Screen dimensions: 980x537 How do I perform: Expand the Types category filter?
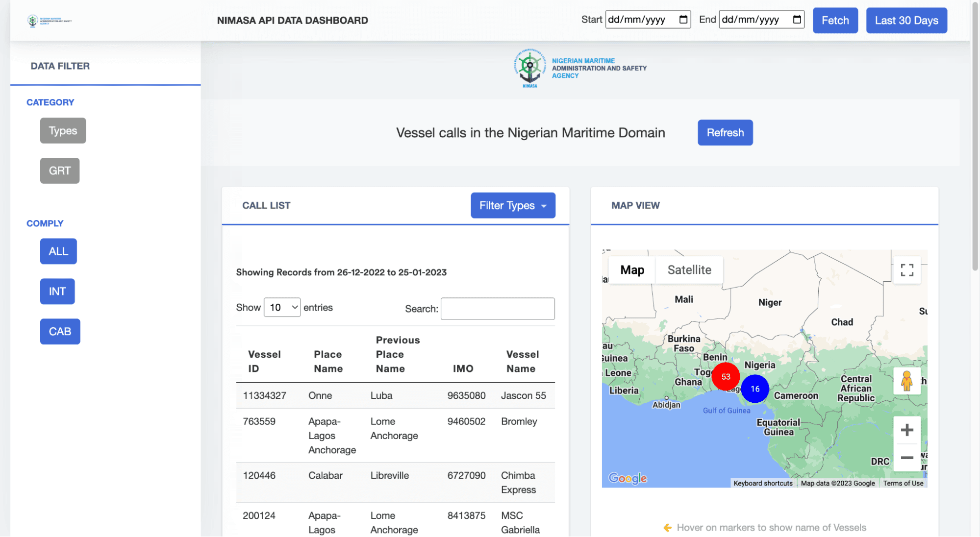[x=63, y=130]
